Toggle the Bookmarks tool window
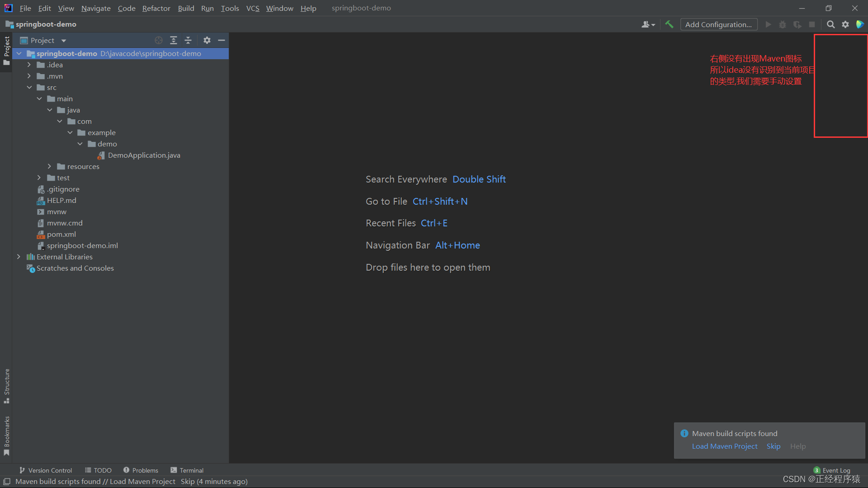Image resolution: width=868 pixels, height=488 pixels. 6,436
